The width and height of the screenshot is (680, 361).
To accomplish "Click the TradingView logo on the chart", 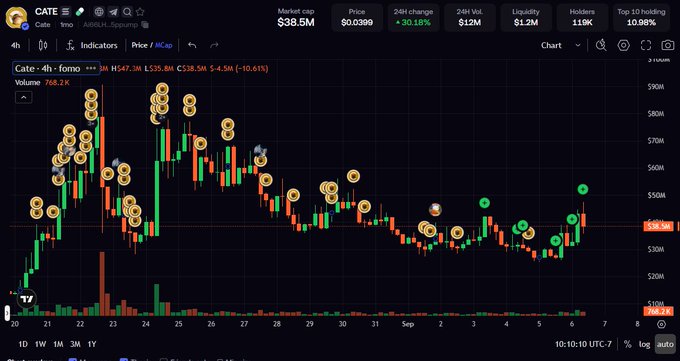I will (27, 299).
